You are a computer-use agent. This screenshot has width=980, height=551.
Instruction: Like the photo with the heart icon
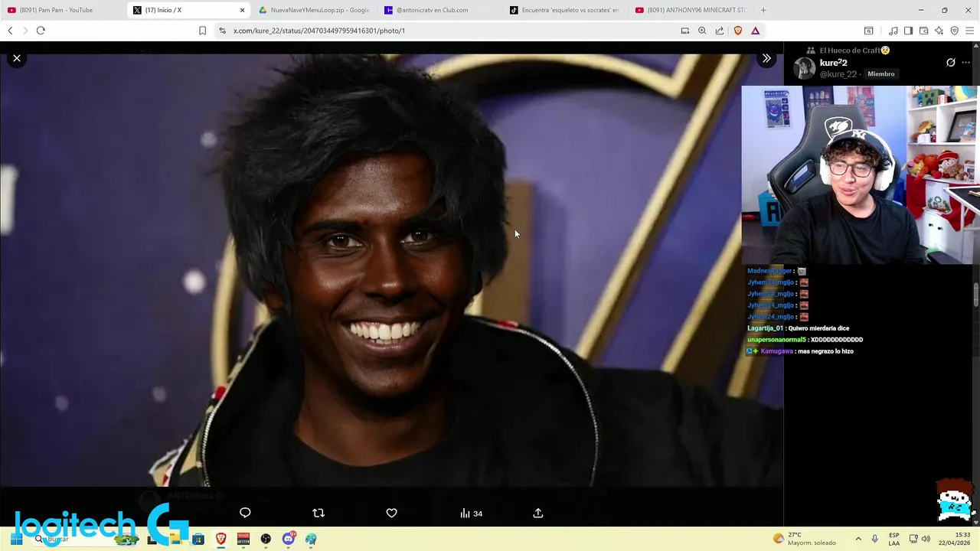pos(391,513)
